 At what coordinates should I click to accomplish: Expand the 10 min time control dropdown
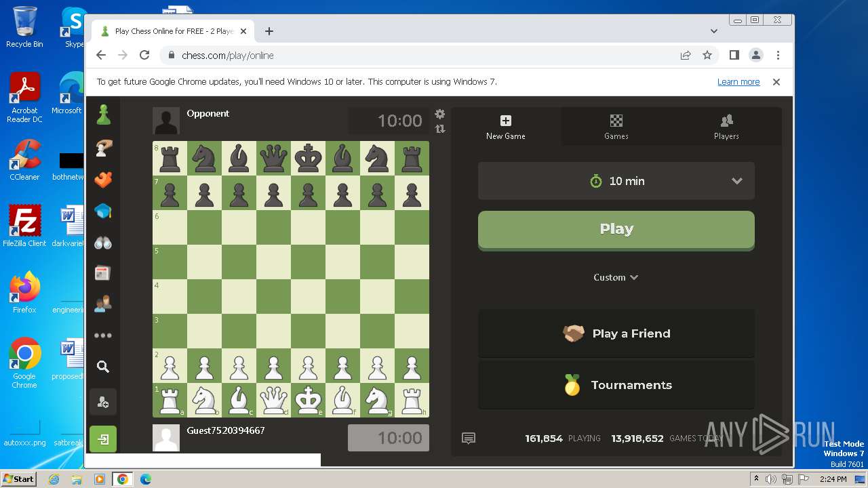coord(616,181)
